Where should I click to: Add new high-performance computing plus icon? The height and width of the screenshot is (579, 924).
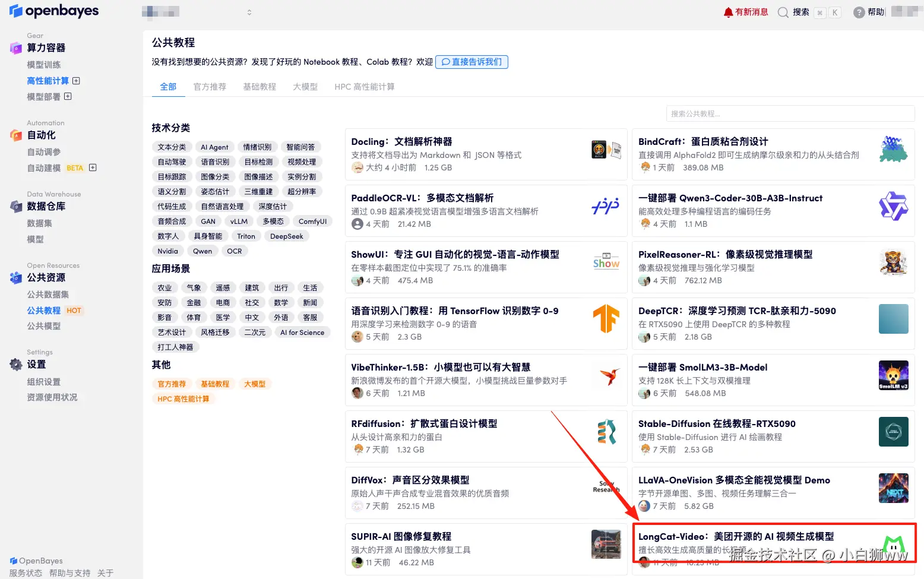(x=76, y=81)
